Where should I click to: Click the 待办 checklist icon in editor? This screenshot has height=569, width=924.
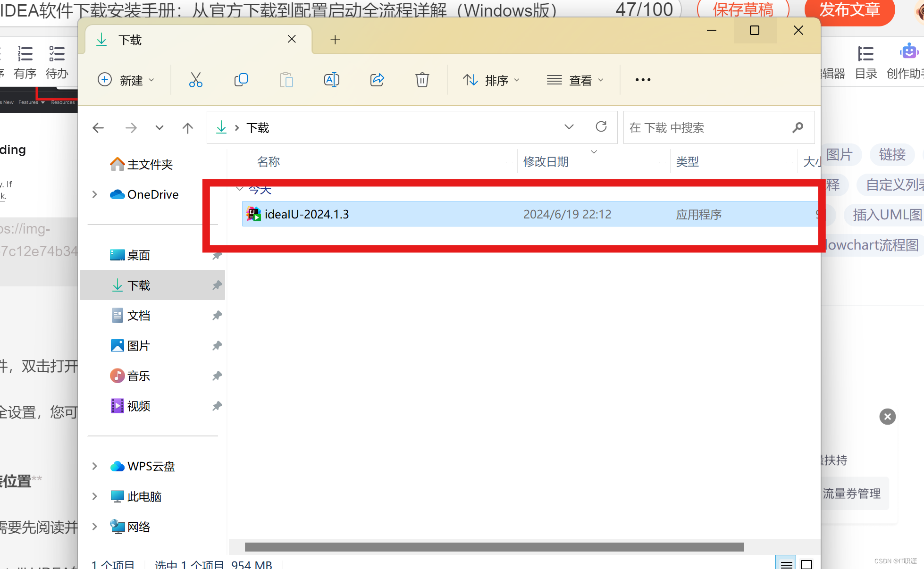click(x=57, y=54)
